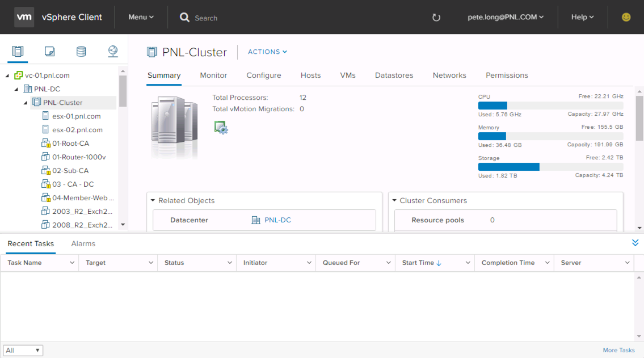Select PNL-Cluster in the tree
The width and height of the screenshot is (644, 358).
62,103
